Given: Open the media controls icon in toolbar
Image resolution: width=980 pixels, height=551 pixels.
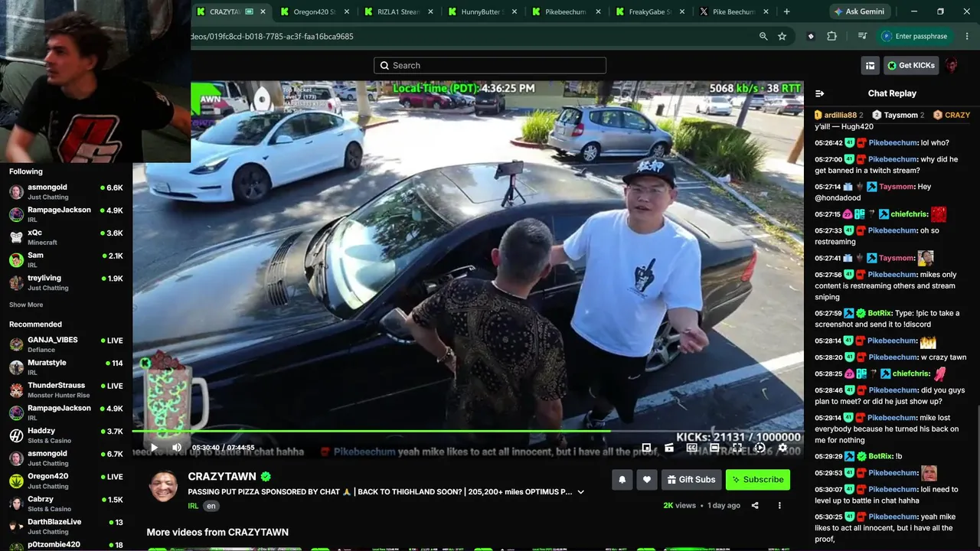Looking at the screenshot, I should click(x=862, y=36).
